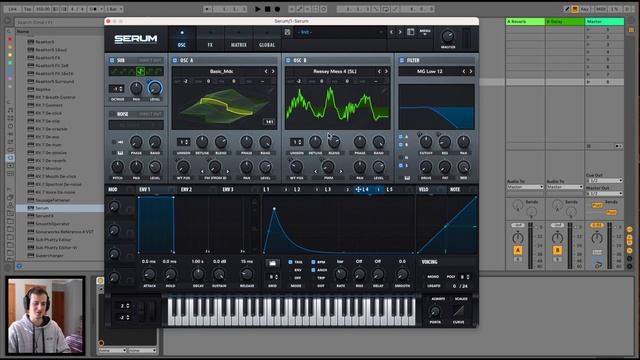Select SerumFX in Ableton's browser list
Viewport: 640px width, 360px height.
pyautogui.click(x=44, y=216)
